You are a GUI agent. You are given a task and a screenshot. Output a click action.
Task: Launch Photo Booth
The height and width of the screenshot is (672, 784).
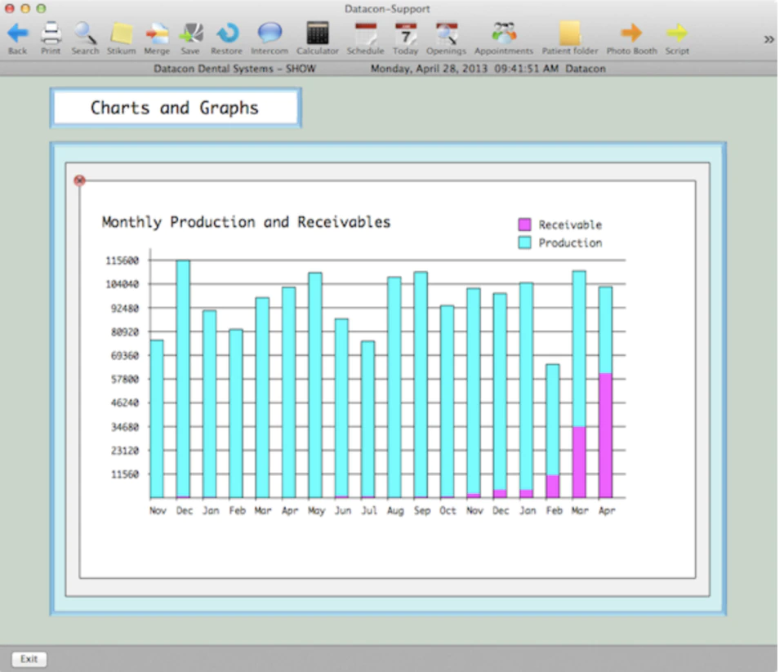tap(631, 33)
